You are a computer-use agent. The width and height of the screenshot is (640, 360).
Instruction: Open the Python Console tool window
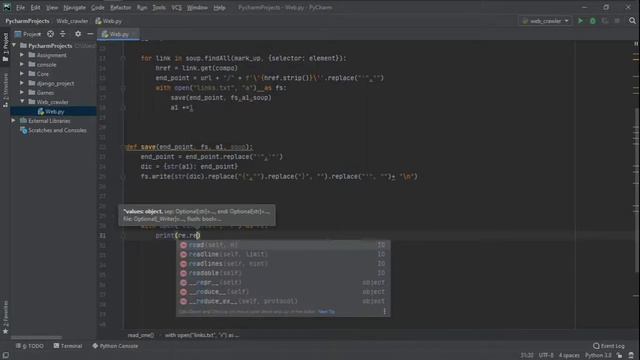coord(115,346)
